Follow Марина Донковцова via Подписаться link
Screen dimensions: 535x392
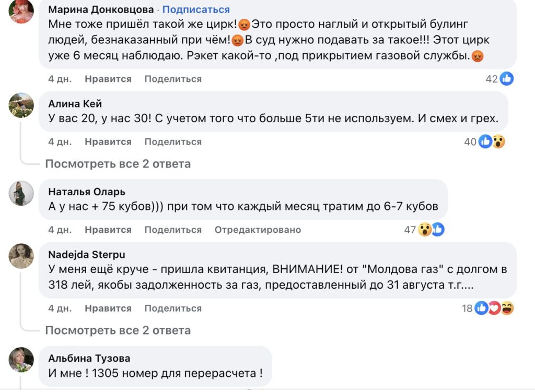(x=196, y=10)
